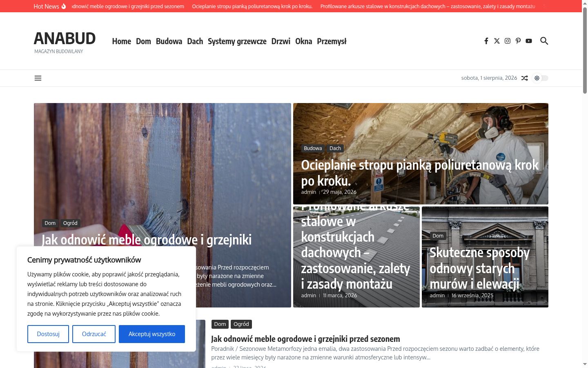Open the Dach menu item
Screen dimensions: 588x368
[x=195, y=41]
